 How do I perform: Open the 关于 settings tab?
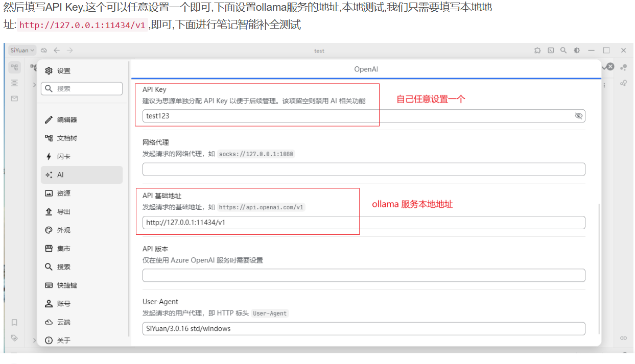click(x=82, y=340)
